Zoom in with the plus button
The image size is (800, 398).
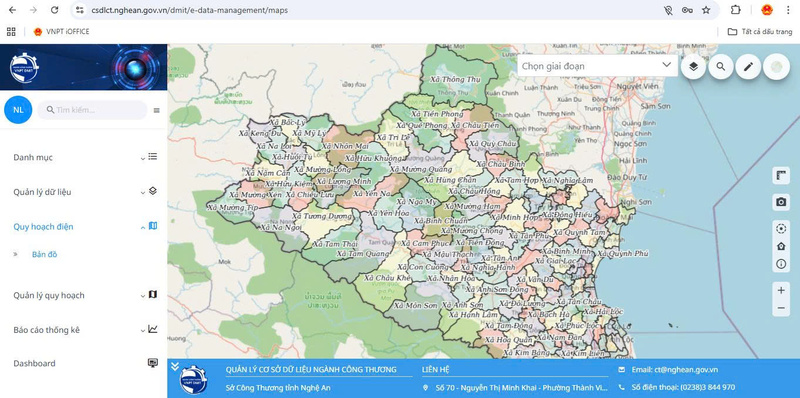tap(781, 290)
